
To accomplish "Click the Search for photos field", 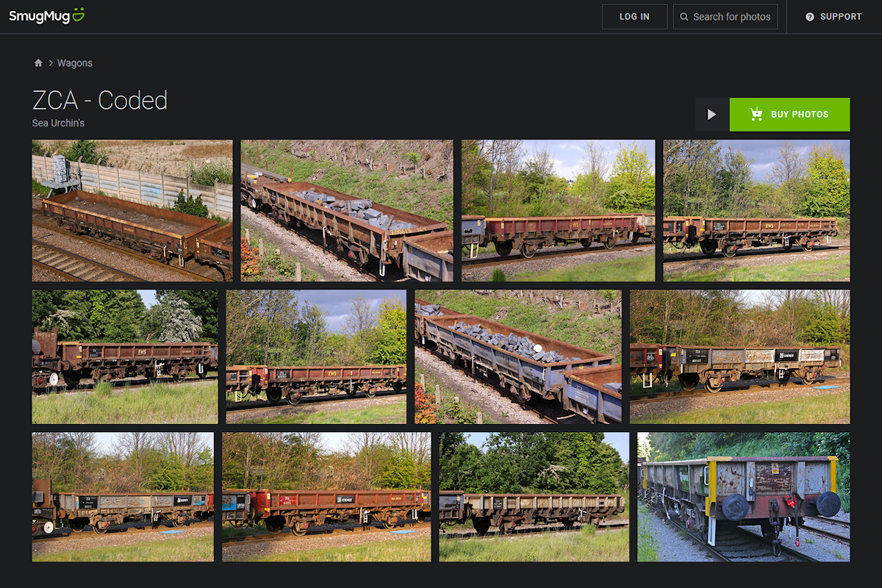I will coord(731,17).
